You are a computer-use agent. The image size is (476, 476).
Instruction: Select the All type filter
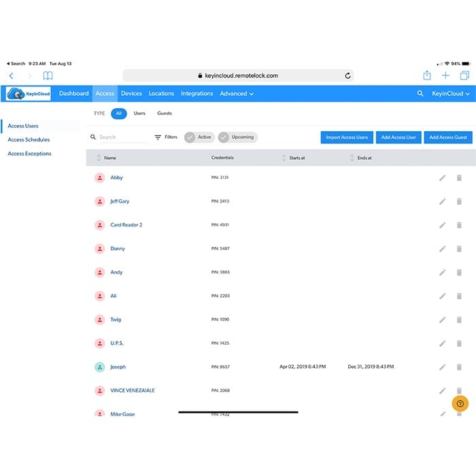(118, 114)
